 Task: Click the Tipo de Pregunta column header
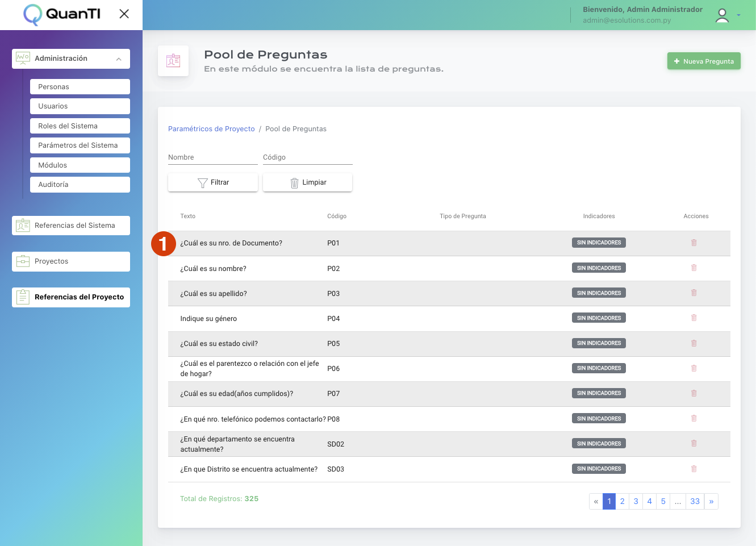click(462, 216)
